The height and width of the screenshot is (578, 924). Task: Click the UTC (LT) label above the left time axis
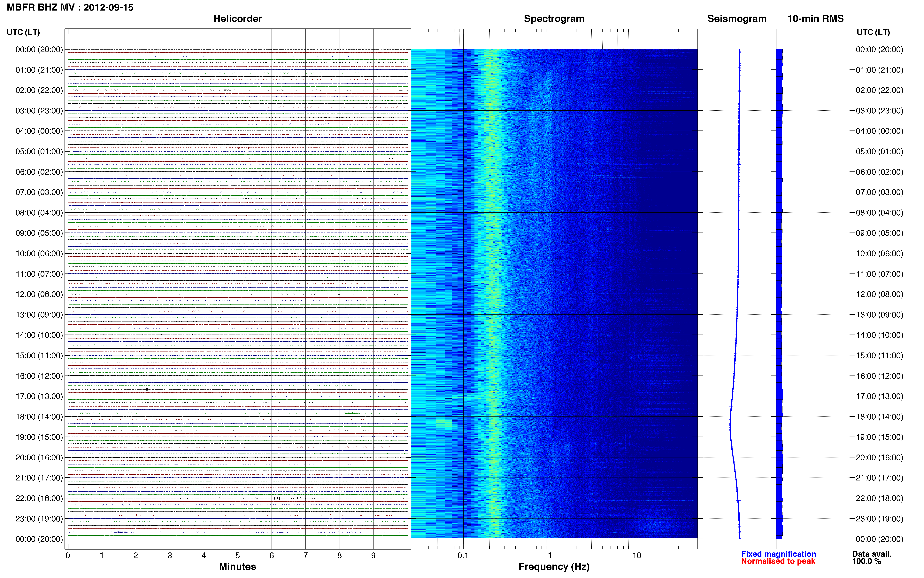tap(23, 32)
